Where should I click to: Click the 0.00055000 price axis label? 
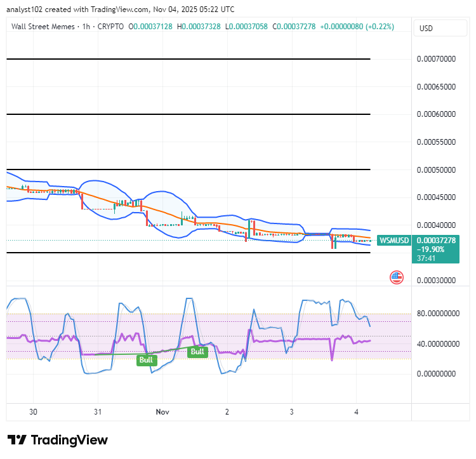436,142
